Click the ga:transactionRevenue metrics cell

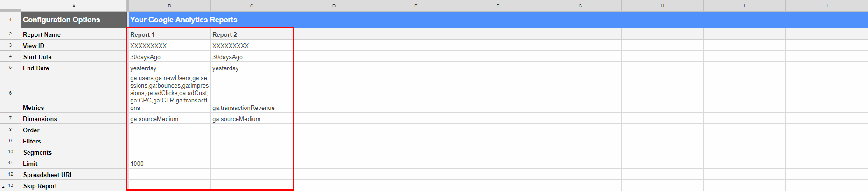(x=252, y=93)
